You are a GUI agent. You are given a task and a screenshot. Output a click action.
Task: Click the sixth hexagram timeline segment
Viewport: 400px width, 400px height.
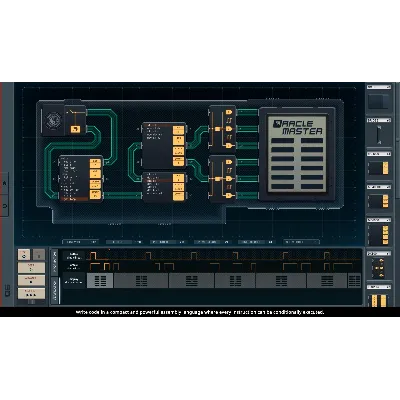[x=327, y=281]
